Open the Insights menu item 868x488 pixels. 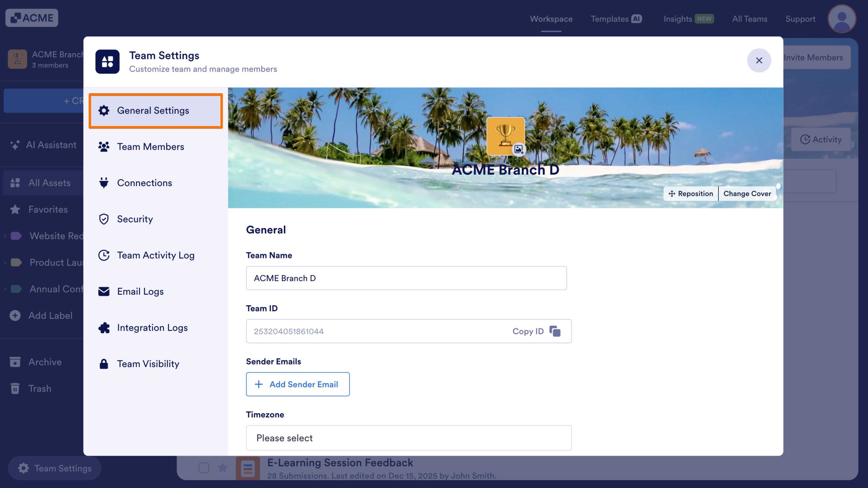(677, 19)
